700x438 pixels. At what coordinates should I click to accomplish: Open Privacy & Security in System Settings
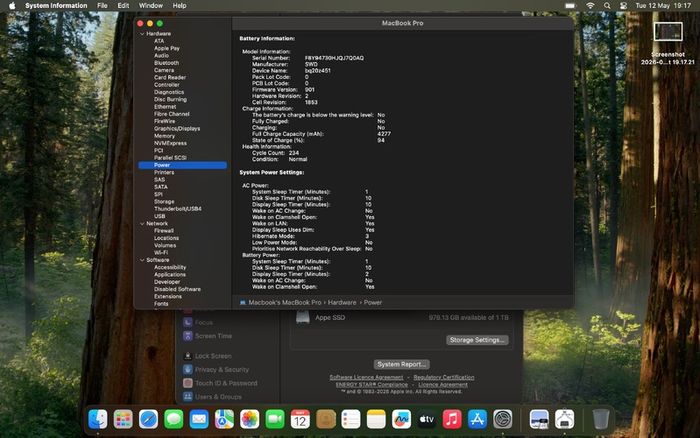pyautogui.click(x=222, y=370)
